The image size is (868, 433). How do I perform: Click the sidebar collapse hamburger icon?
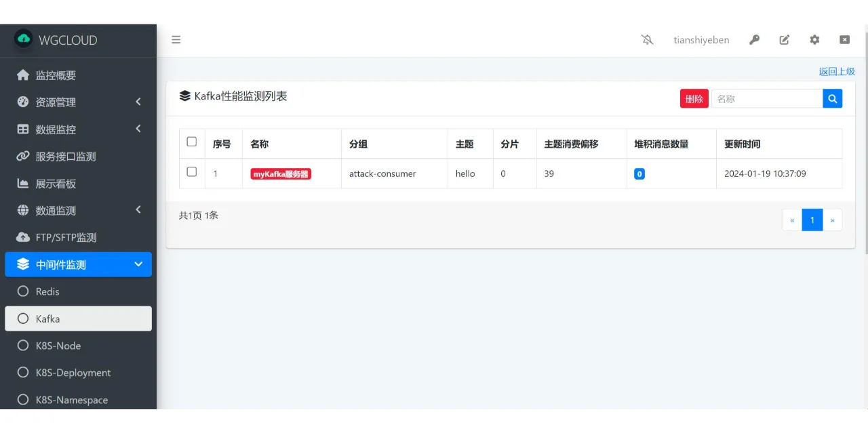pyautogui.click(x=176, y=39)
